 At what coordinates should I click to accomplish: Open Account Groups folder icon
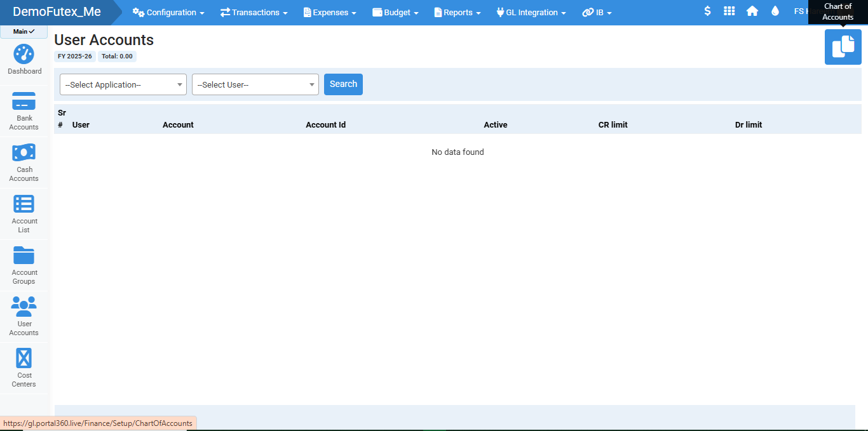click(24, 256)
